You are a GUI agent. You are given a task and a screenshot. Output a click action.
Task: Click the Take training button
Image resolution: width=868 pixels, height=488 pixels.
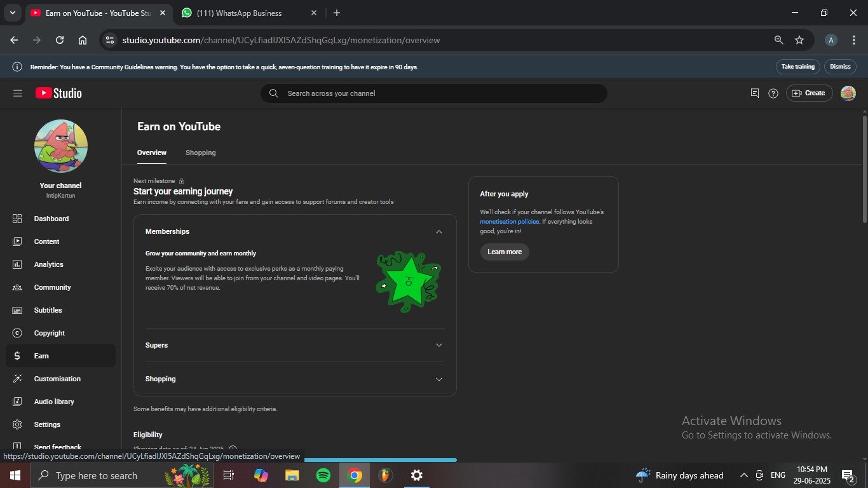coord(798,67)
